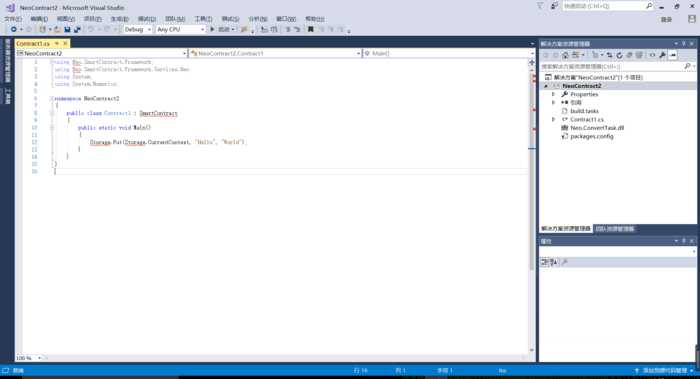Click the navigate backward icon in main toolbar

(14, 29)
